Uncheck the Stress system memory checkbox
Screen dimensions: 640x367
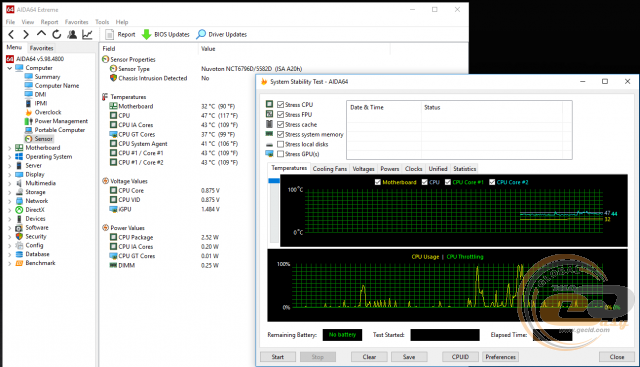(x=280, y=134)
